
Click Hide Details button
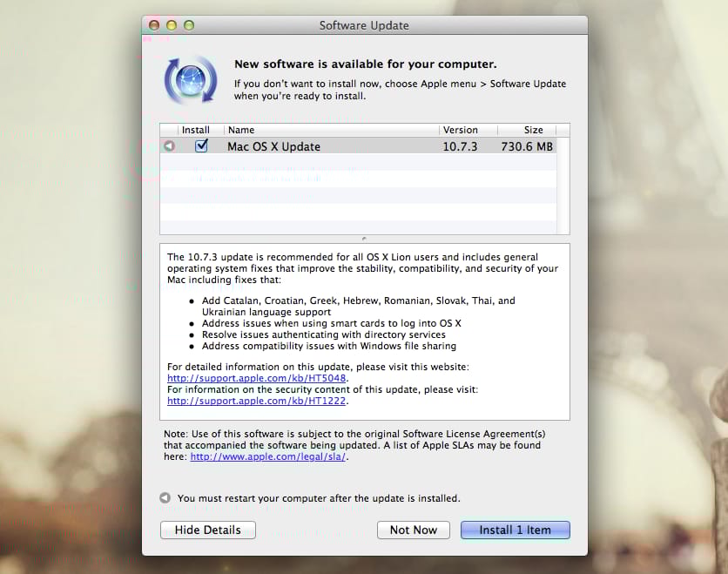coord(207,530)
